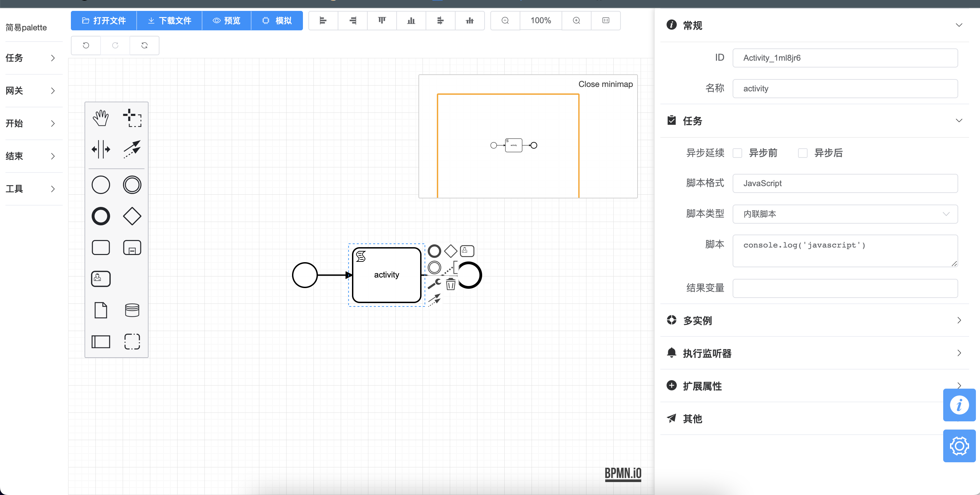Open change-type wrench in context pad

[x=434, y=284]
